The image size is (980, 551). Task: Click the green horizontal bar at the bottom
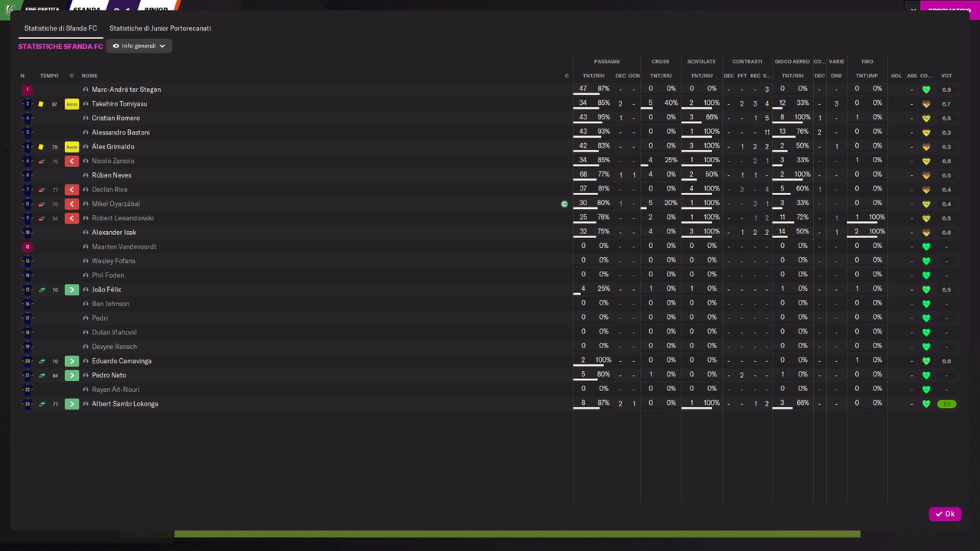click(x=518, y=534)
